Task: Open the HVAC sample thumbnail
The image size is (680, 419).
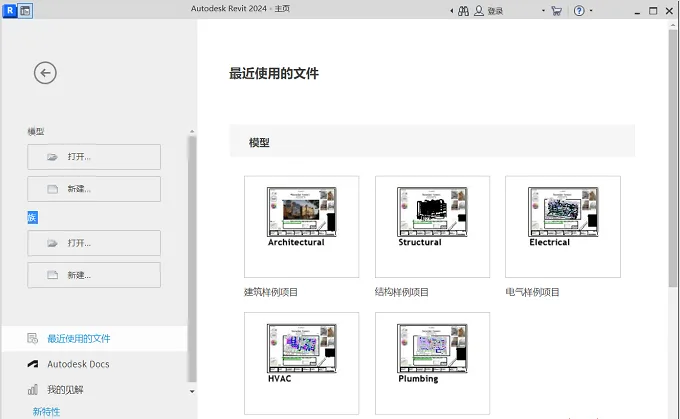Action: 301,363
